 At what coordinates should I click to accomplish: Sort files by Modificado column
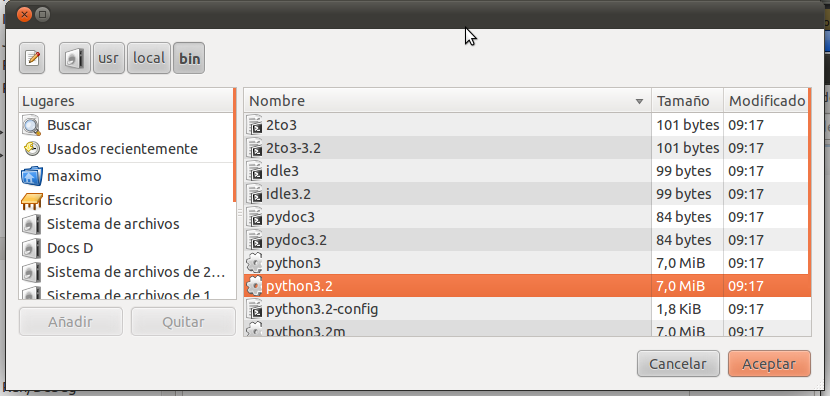(766, 101)
